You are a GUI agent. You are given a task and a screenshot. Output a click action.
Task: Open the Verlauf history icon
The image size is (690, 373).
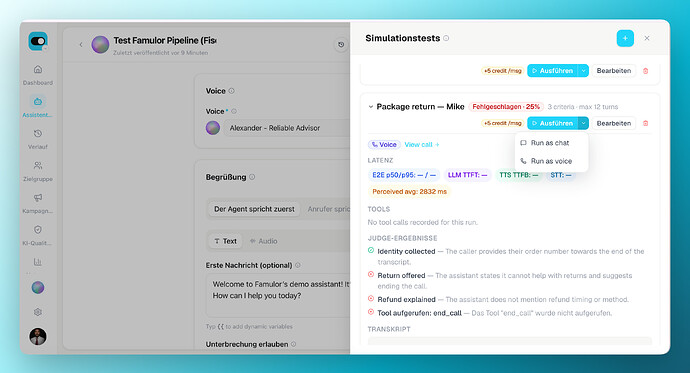click(x=38, y=133)
